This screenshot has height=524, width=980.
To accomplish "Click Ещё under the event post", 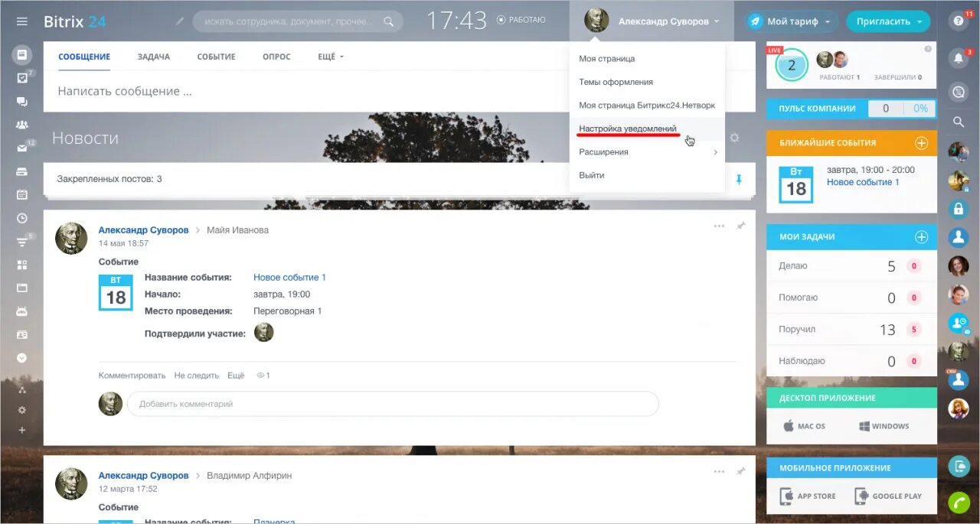I will [x=236, y=376].
